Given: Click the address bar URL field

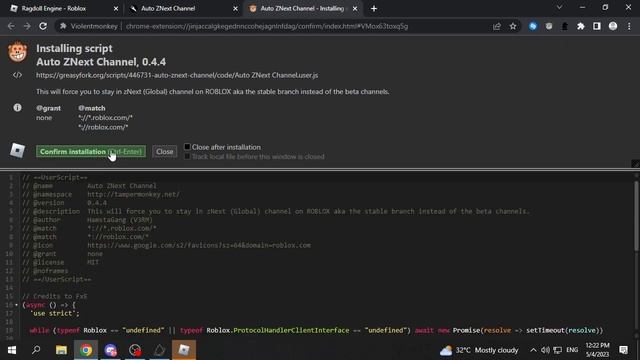Looking at the screenshot, I should (267, 26).
